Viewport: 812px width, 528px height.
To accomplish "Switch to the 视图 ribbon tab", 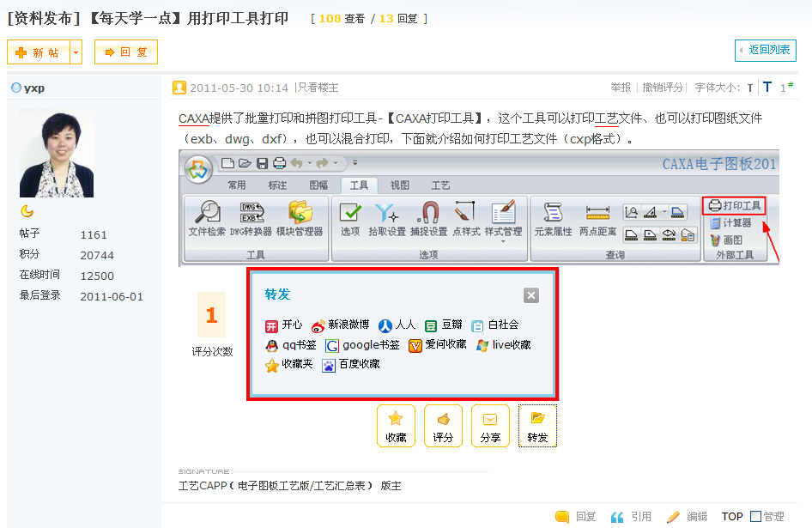I will point(400,185).
